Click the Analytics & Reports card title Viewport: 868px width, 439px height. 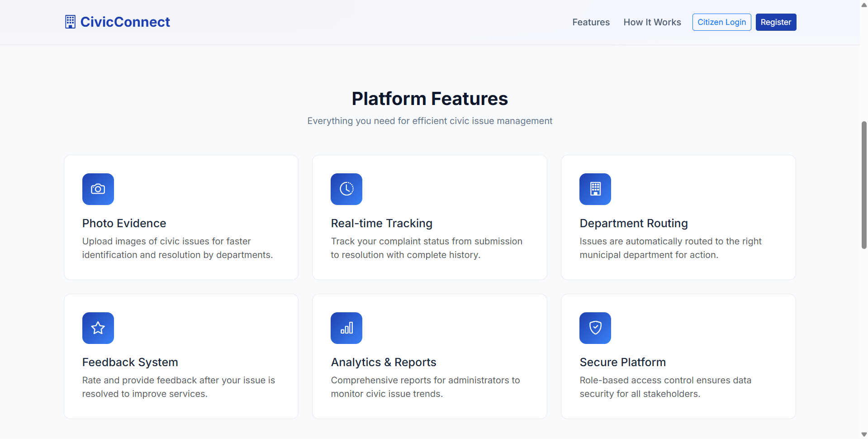pyautogui.click(x=383, y=362)
